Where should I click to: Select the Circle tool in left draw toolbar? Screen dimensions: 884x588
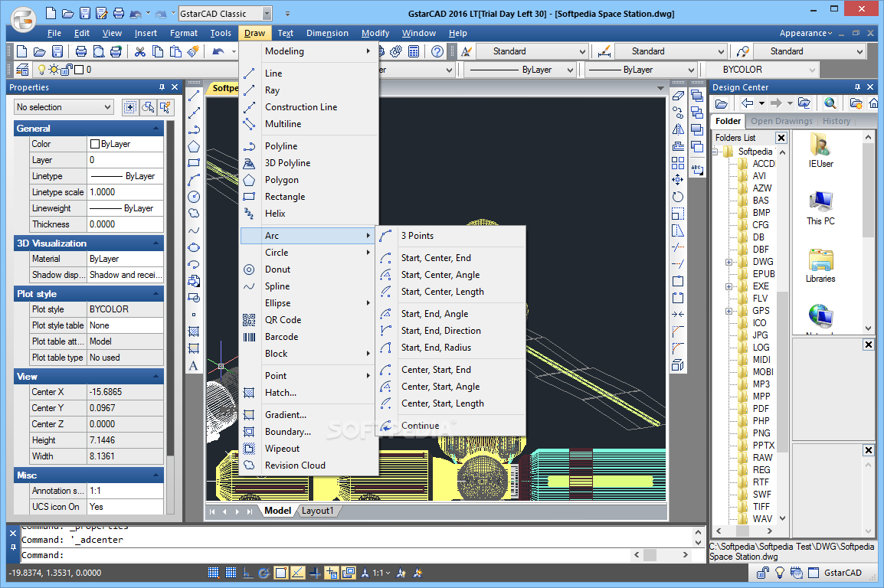[193, 197]
